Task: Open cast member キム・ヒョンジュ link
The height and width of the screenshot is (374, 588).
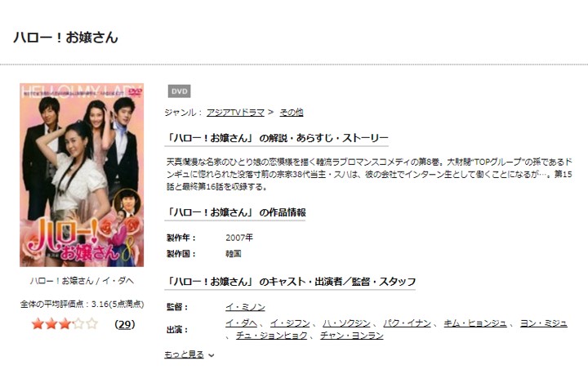Action: coord(475,323)
